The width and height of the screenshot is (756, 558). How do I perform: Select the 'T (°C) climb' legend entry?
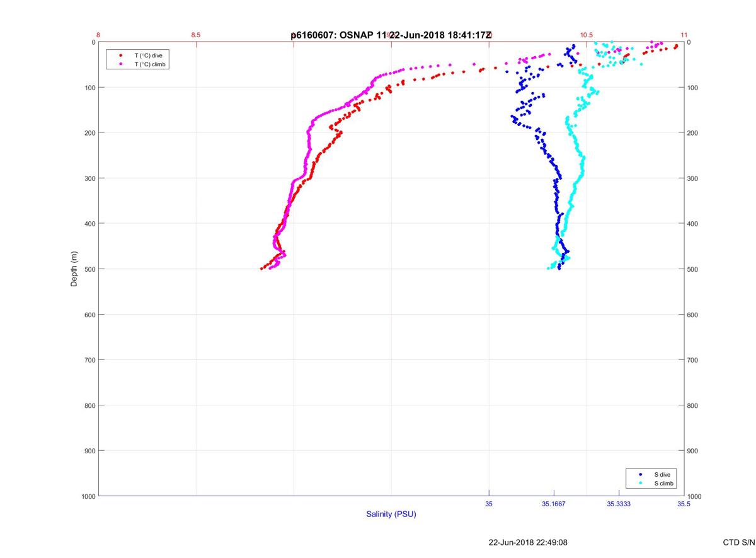click(x=150, y=64)
